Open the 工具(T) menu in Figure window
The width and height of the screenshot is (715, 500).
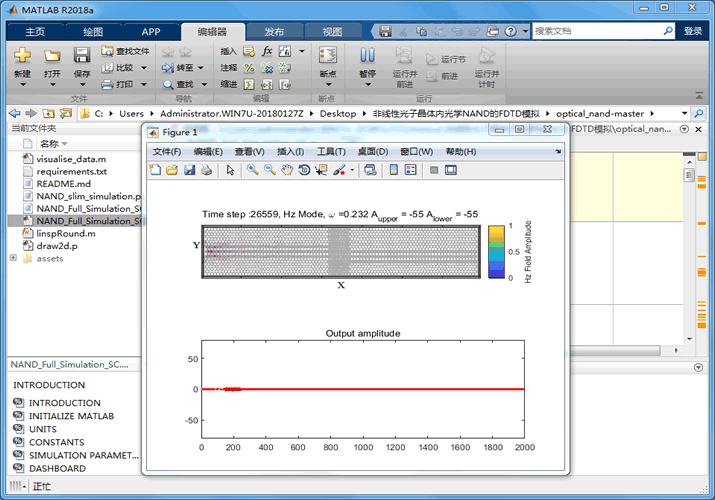(x=331, y=152)
